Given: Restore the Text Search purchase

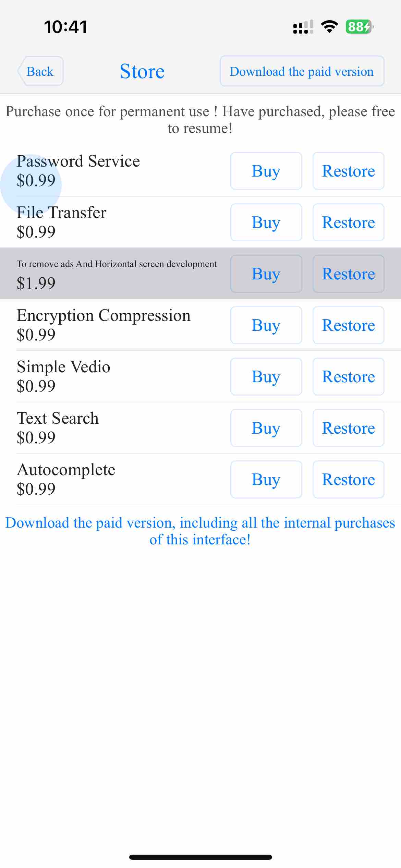Looking at the screenshot, I should click(x=348, y=428).
